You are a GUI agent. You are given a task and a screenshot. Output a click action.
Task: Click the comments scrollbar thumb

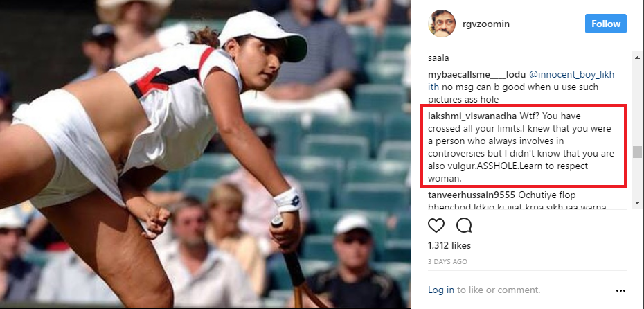[637, 152]
